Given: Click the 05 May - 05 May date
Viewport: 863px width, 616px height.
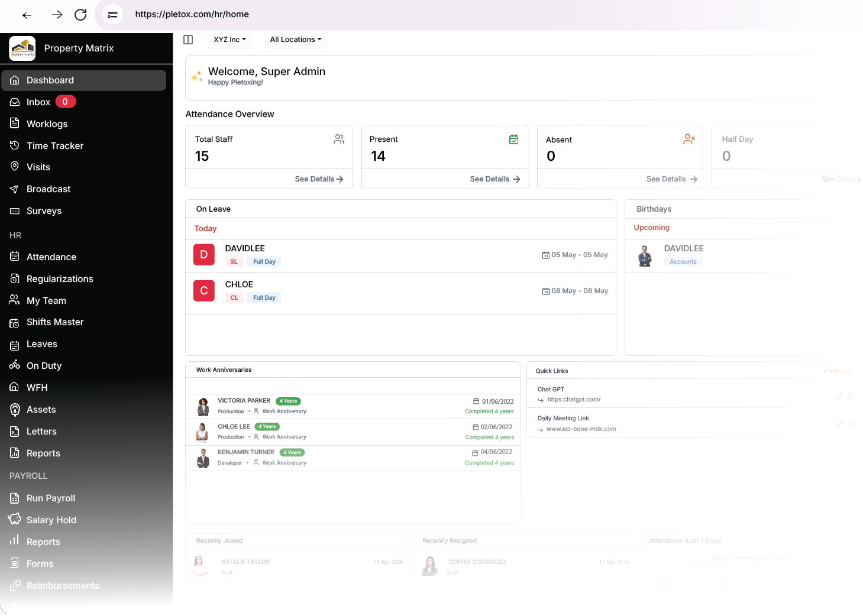Looking at the screenshot, I should click(575, 255).
